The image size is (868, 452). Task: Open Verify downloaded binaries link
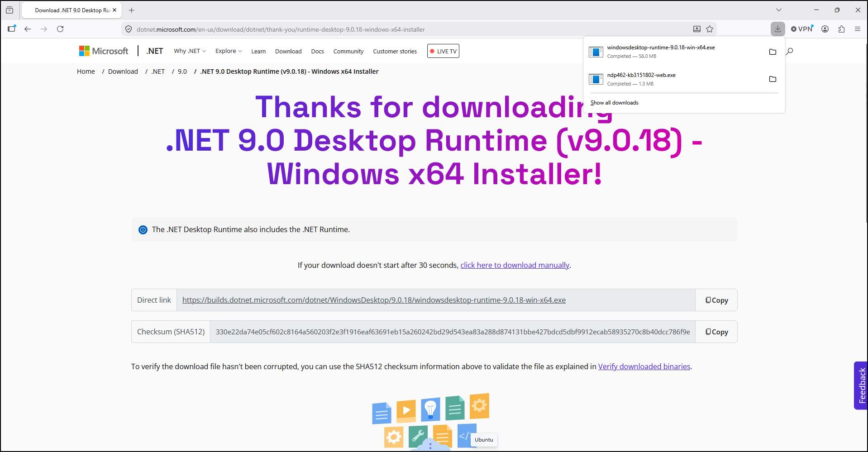point(644,366)
